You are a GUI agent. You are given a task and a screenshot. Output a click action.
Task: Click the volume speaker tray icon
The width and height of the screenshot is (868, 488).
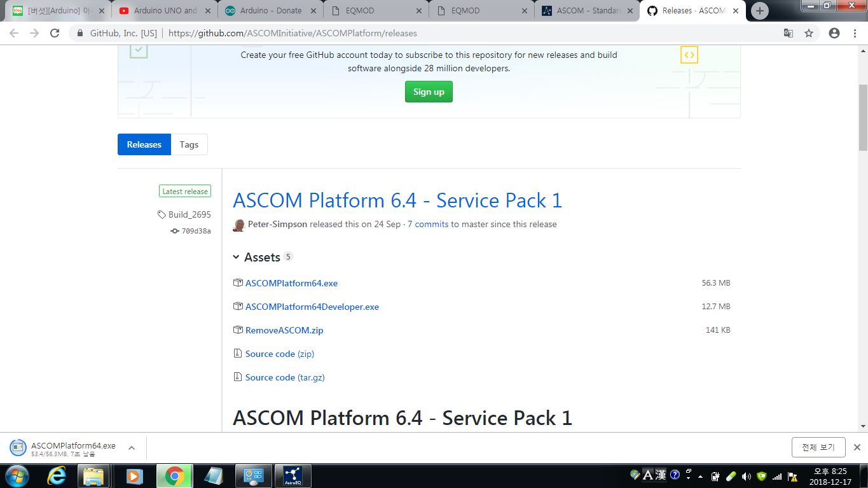(x=746, y=477)
